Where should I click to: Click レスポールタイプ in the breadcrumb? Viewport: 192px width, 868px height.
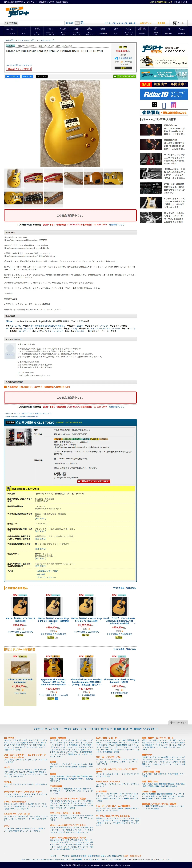46,40
